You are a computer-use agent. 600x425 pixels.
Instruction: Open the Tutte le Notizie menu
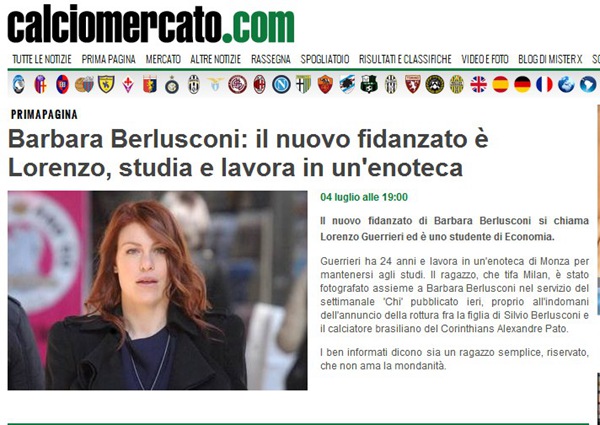[42, 59]
